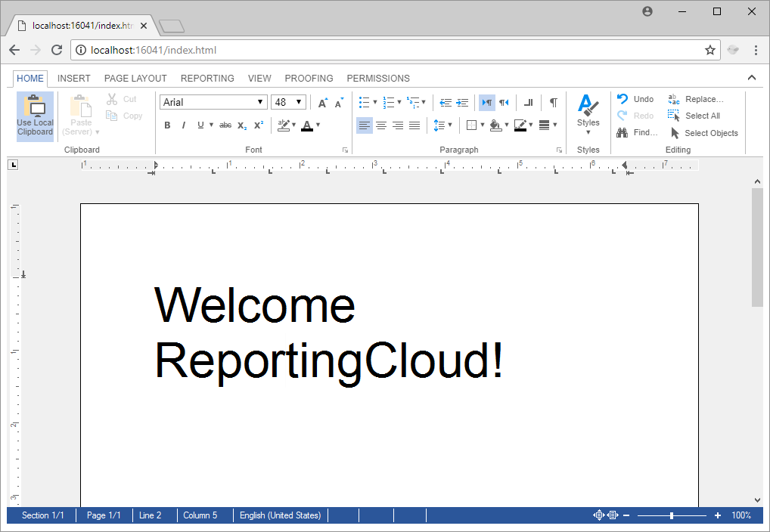
Task: Click the browser address bar
Action: point(396,50)
